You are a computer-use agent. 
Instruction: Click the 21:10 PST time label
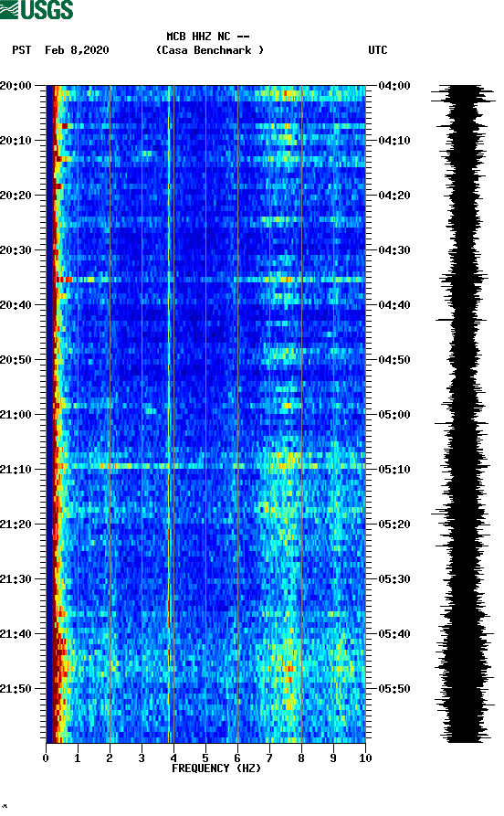pyautogui.click(x=16, y=470)
